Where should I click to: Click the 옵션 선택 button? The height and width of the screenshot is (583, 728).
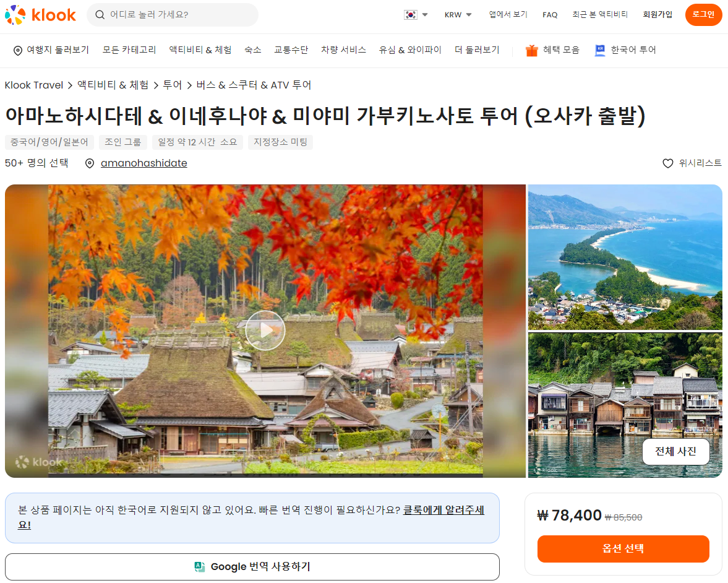(x=623, y=548)
